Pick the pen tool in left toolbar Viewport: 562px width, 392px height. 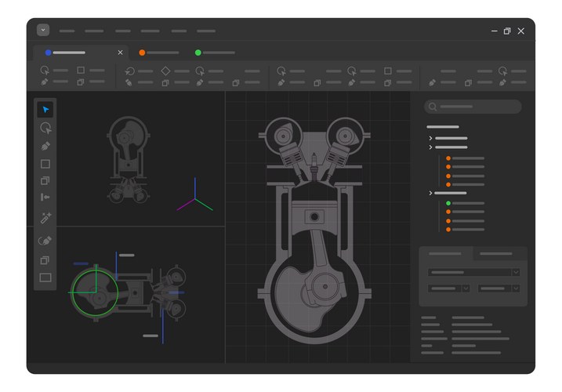[45, 146]
